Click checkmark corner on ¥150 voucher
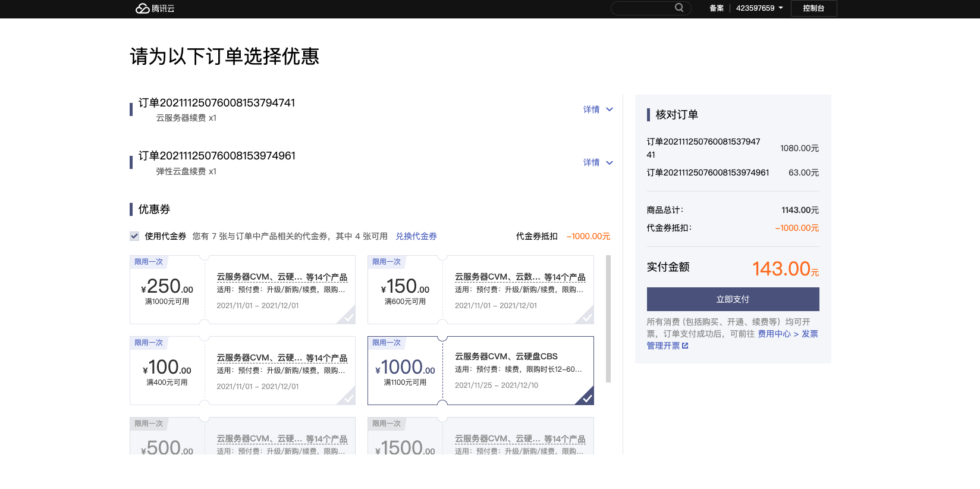980x489 pixels. coord(586,316)
